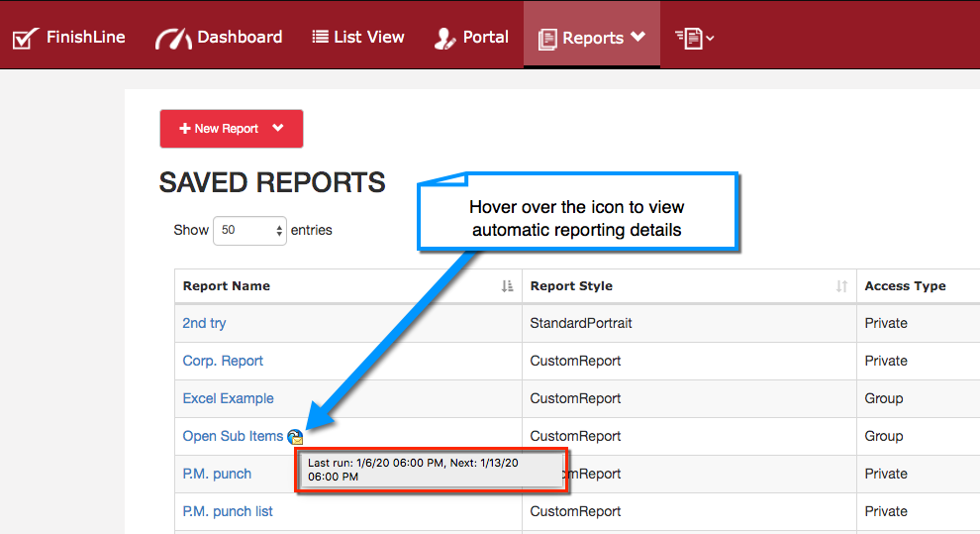Switch to List View menu item

pyautogui.click(x=368, y=37)
